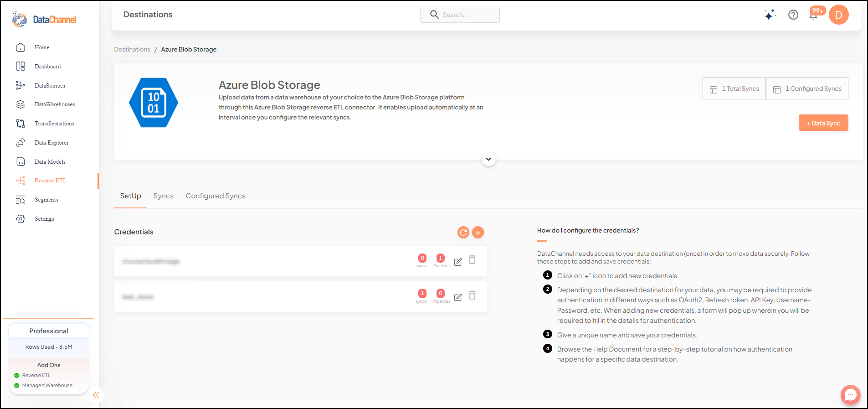Open Transformations from the sidebar

pyautogui.click(x=54, y=124)
